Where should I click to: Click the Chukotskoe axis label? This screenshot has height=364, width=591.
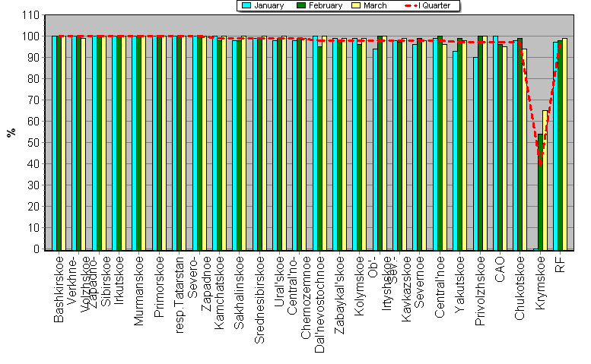520,288
